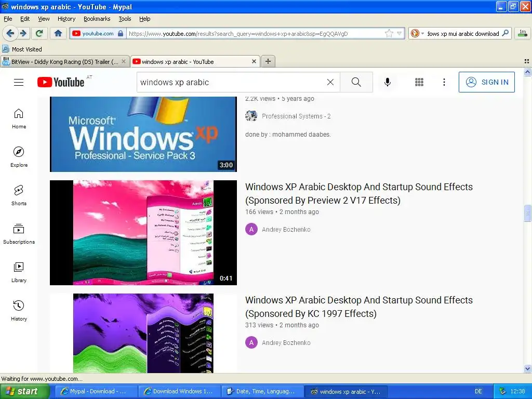Toggle the YouTube hamburger guide menu
Screen dimensions: 532x399
(x=19, y=82)
